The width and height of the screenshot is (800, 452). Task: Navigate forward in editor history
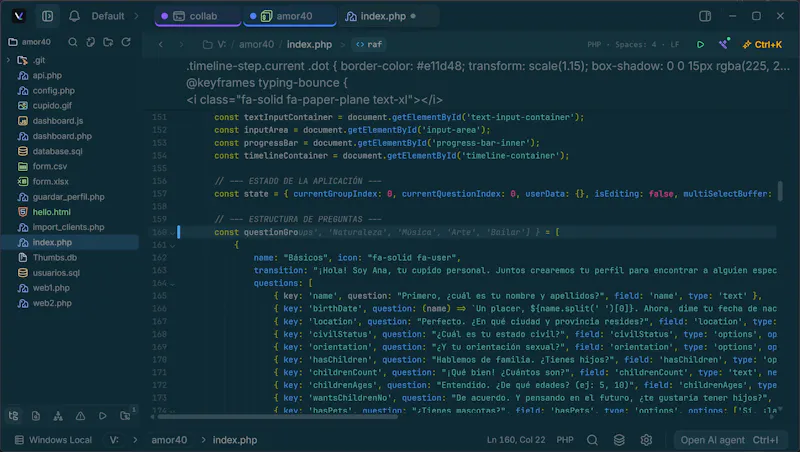181,44
